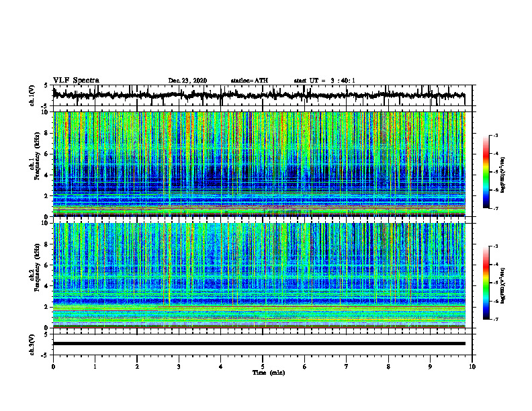Click time axis tick label "10"
The image size is (532, 411).
472,367
